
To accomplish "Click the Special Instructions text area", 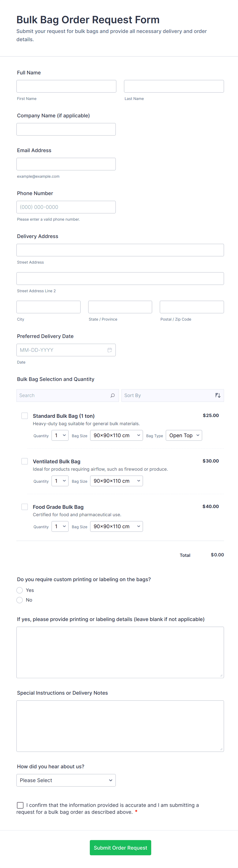I will (x=120, y=726).
